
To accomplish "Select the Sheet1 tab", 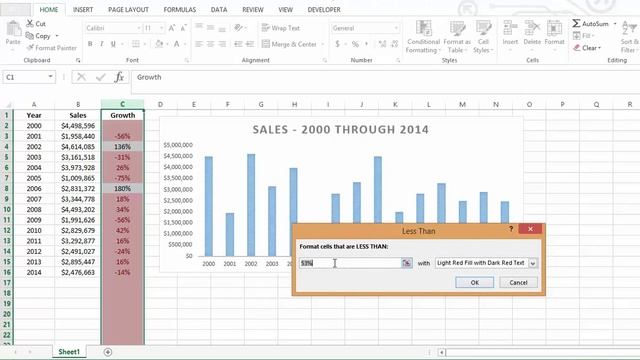I will pyautogui.click(x=69, y=352).
